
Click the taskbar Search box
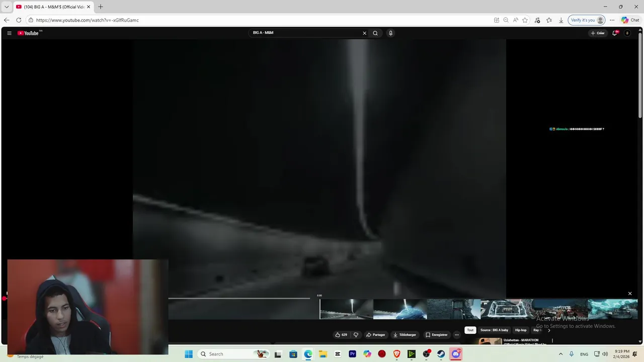coord(234,354)
